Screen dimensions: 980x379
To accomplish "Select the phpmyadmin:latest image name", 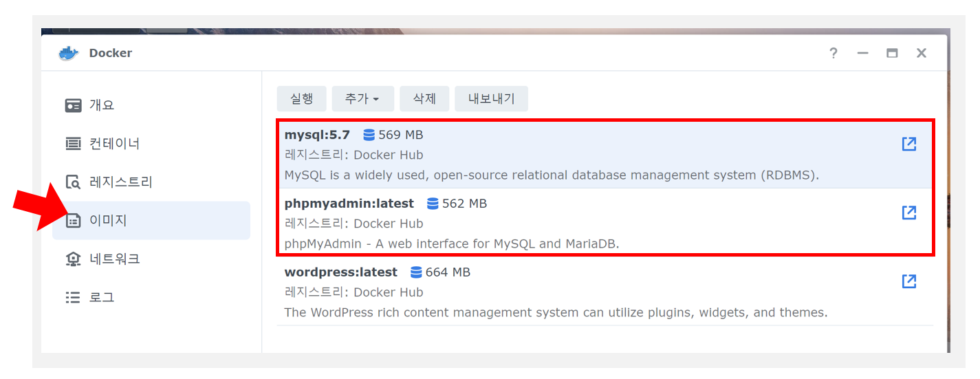I will [349, 204].
